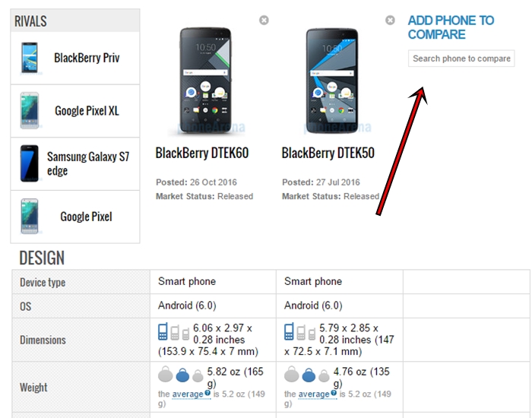532x418 pixels.
Task: Open the BlackBerry DTEK60 title link
Action: coord(202,153)
